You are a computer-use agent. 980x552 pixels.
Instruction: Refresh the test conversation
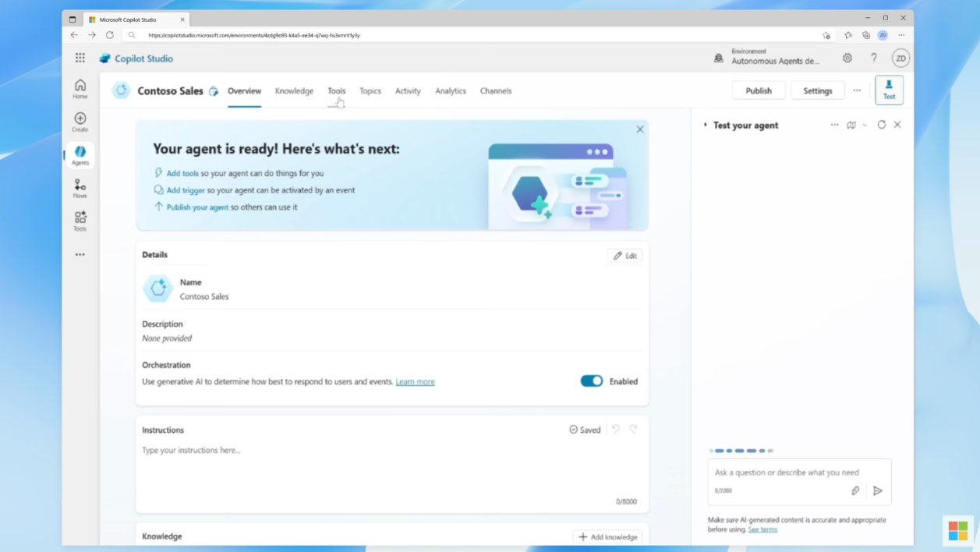882,125
